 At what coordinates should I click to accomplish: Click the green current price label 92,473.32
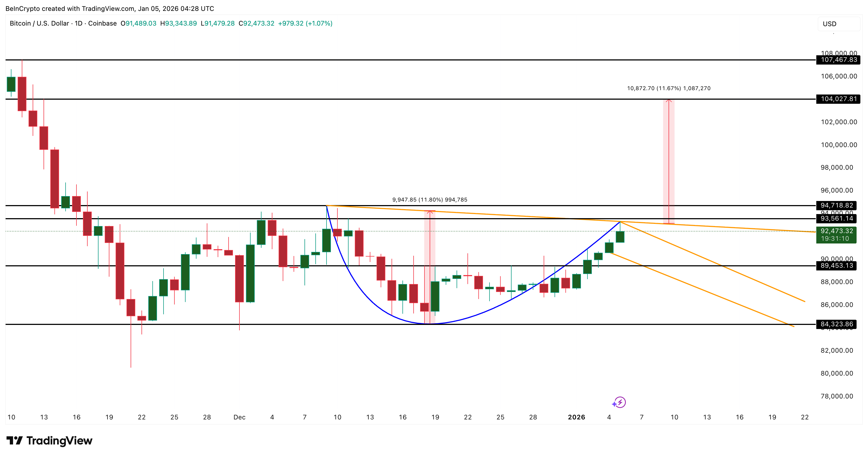(837, 232)
